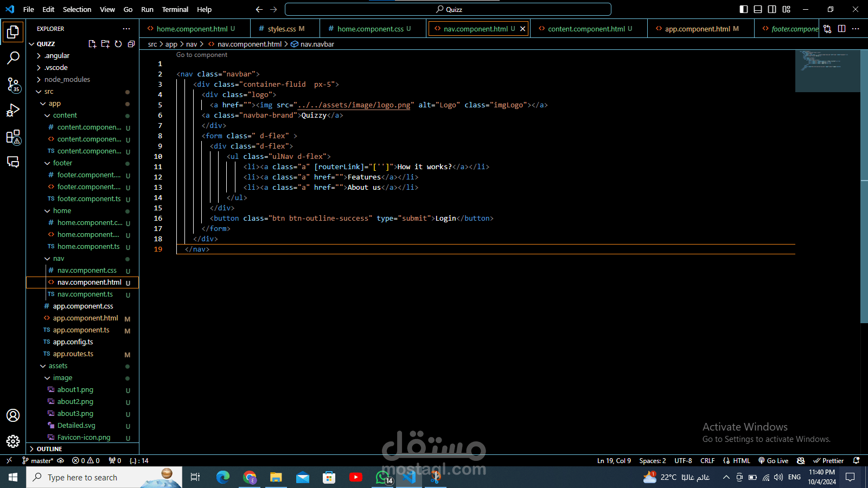Click Ln 19, Col 9 cursor position
The image size is (868, 488).
pyautogui.click(x=614, y=460)
